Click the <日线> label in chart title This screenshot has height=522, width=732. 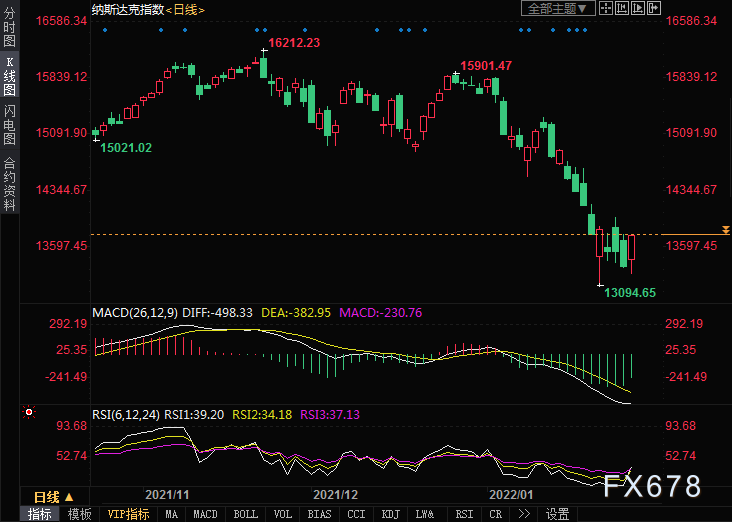tap(185, 9)
